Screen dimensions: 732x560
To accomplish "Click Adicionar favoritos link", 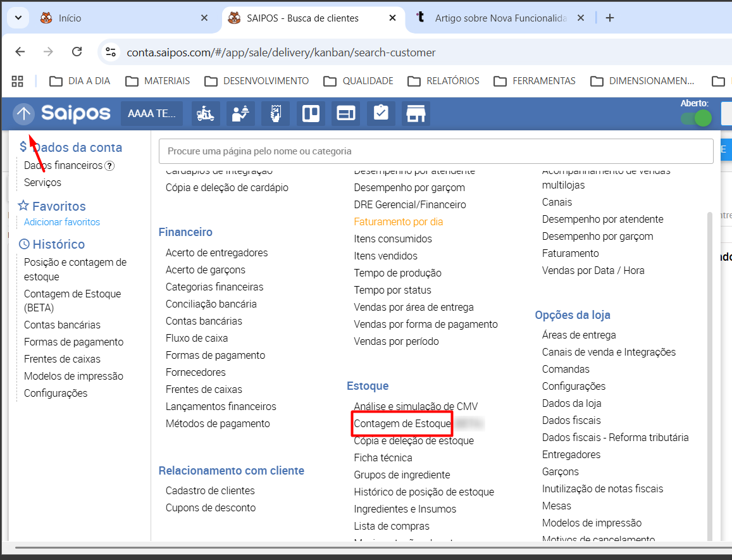I will click(62, 222).
